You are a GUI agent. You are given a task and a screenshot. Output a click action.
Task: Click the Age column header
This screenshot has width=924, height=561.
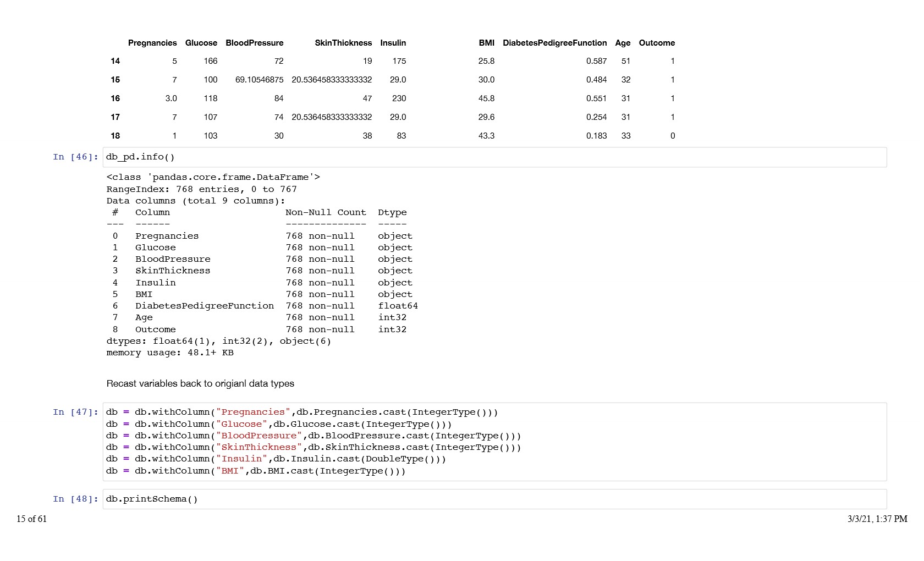pos(623,43)
